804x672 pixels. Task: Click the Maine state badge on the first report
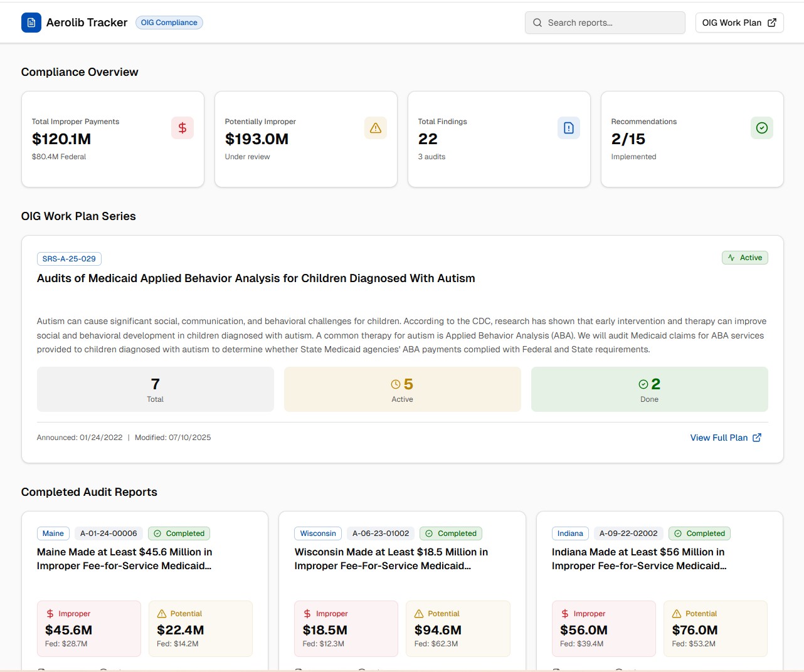click(53, 533)
